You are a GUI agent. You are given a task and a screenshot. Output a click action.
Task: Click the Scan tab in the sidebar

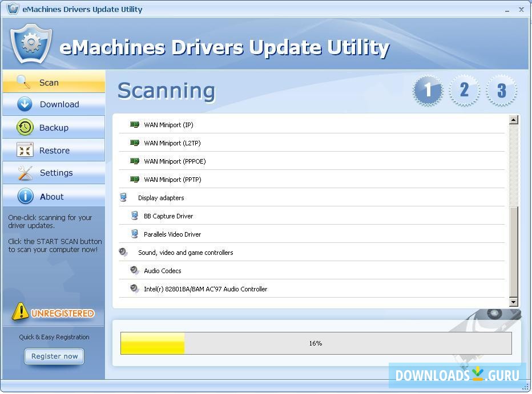tap(54, 82)
